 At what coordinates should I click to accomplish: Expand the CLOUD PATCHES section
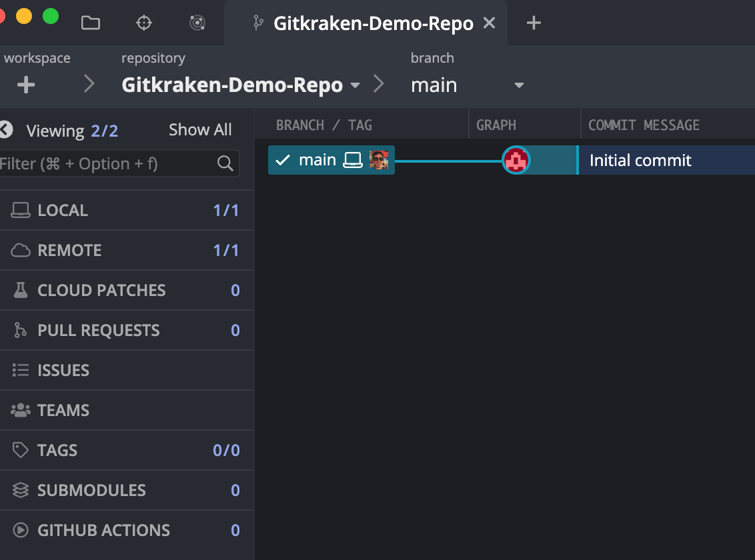click(126, 290)
